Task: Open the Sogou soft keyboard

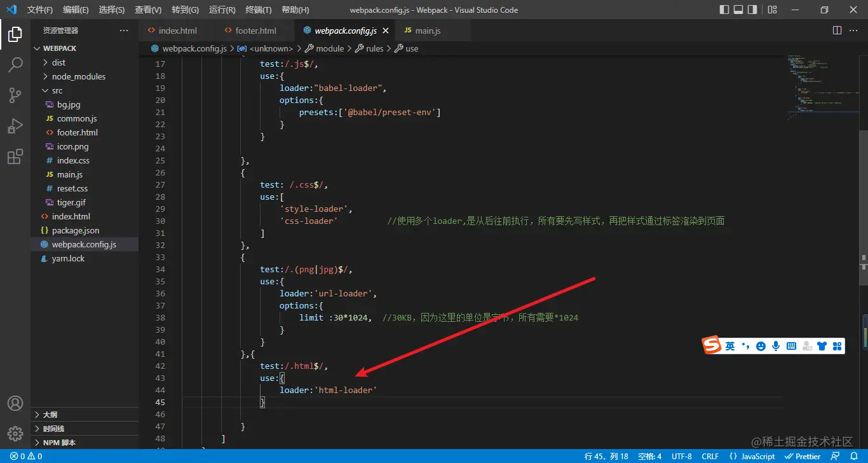Action: 791,346
